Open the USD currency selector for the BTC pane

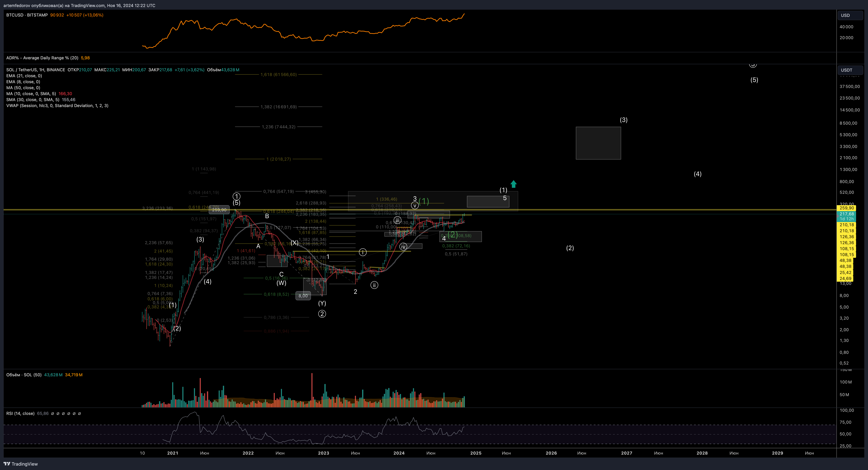click(x=850, y=15)
